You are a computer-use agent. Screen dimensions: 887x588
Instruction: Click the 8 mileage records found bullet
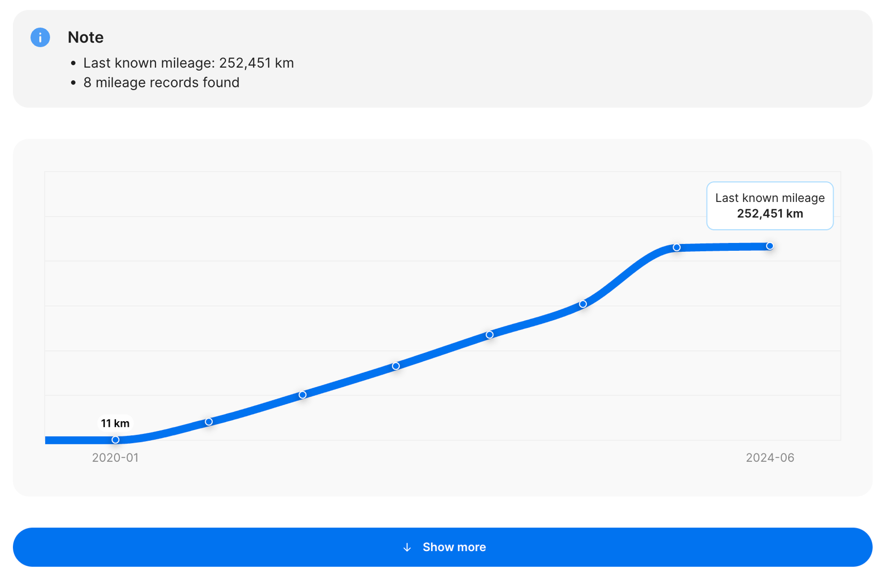pos(161,83)
